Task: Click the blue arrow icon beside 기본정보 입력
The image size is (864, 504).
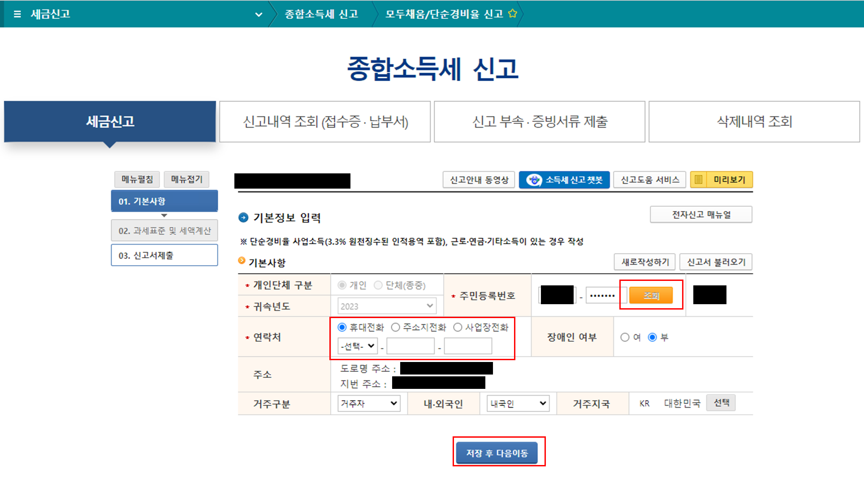Action: [x=243, y=218]
